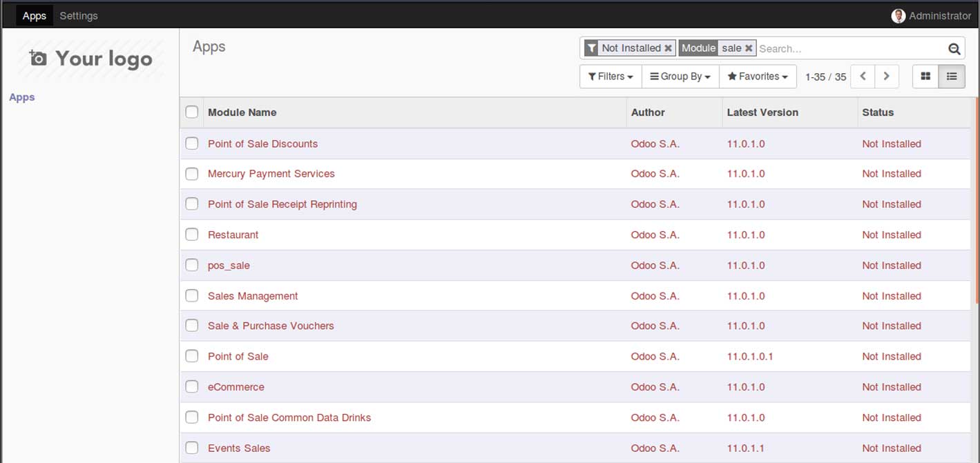Click version 11.0.1.0.1 in Point of Sale row

pyautogui.click(x=750, y=357)
